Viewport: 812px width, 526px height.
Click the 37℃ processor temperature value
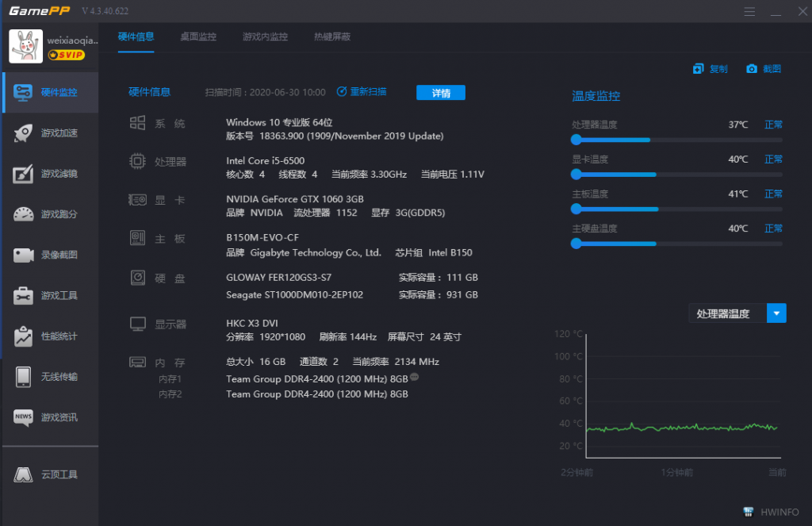click(738, 125)
